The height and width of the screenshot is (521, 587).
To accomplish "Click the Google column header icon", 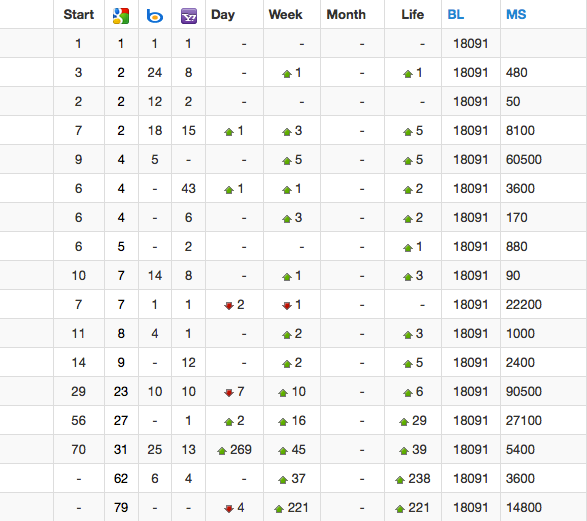I will (121, 16).
